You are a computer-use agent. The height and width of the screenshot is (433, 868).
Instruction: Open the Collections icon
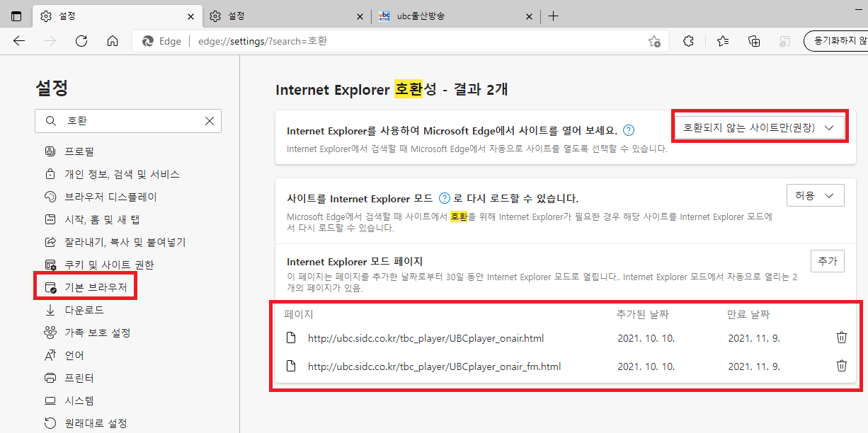tap(754, 41)
